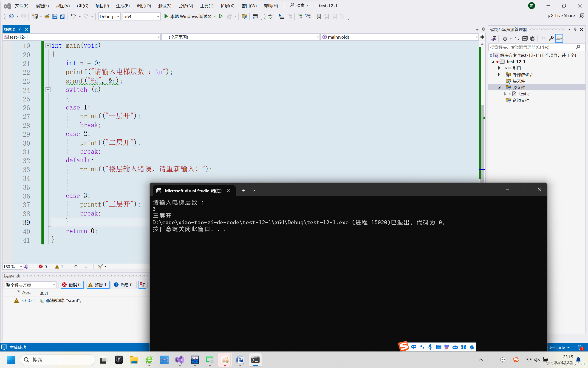
Task: Click the new project icon
Action: pyautogui.click(x=35, y=16)
